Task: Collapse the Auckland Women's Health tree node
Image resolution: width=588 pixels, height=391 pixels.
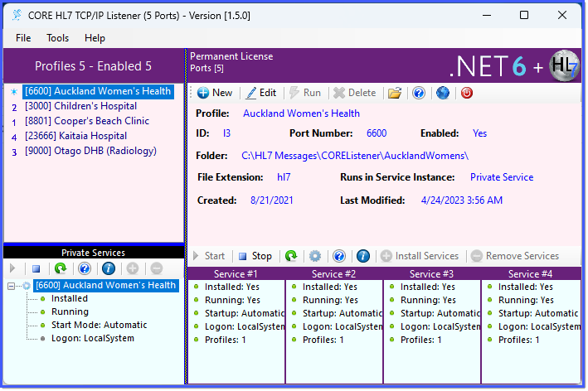Action: point(12,286)
